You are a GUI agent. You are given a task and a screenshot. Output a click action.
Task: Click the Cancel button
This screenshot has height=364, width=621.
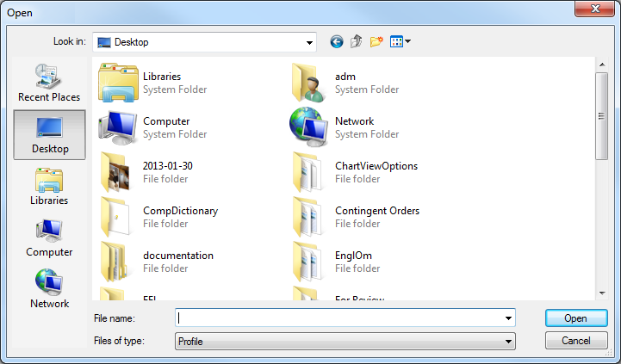click(x=575, y=341)
